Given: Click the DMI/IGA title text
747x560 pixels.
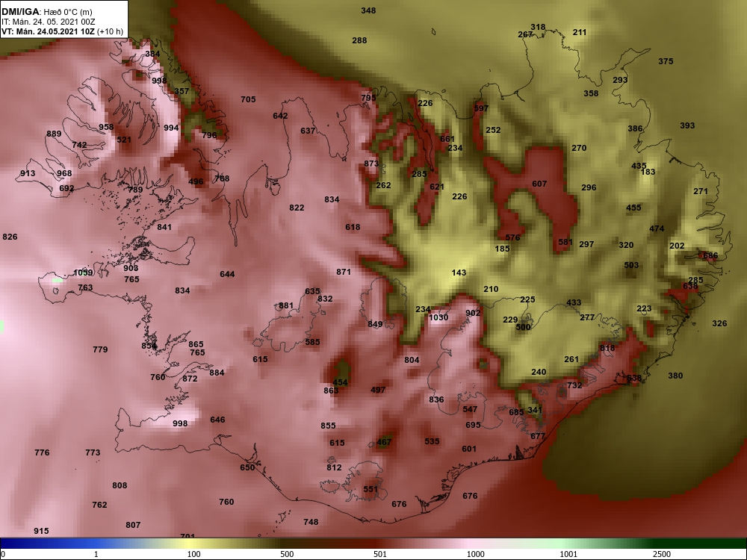Looking at the screenshot, I should pyautogui.click(x=20, y=11).
